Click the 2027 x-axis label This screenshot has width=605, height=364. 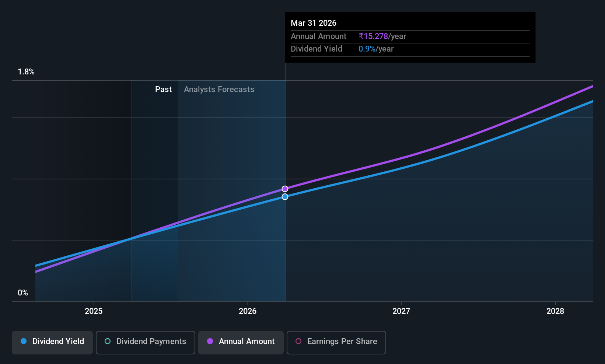coord(401,311)
